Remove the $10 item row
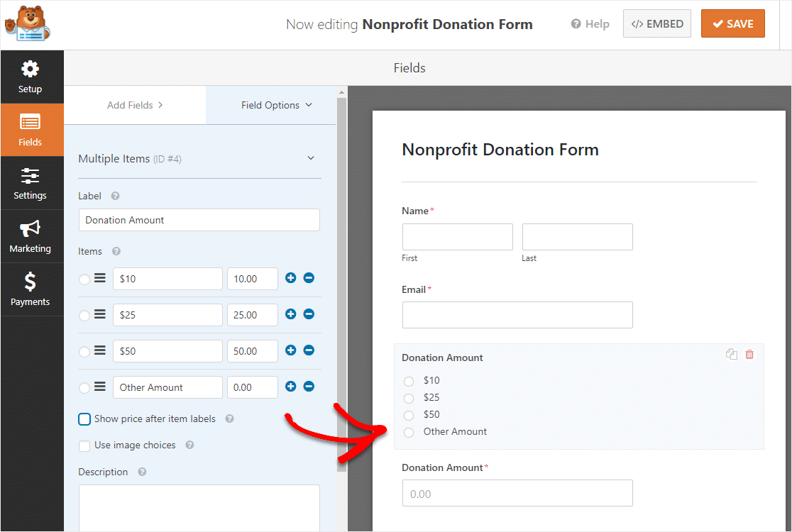 tap(309, 277)
